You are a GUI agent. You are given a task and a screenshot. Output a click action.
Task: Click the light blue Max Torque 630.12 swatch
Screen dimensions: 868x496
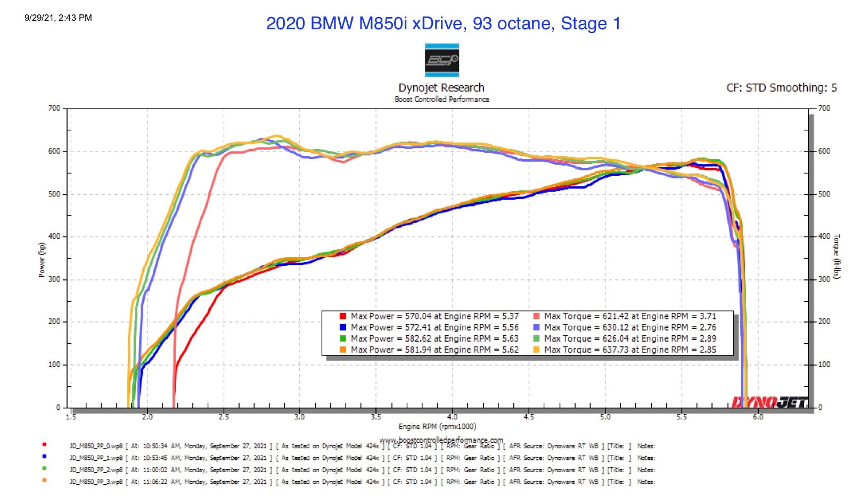coord(536,327)
